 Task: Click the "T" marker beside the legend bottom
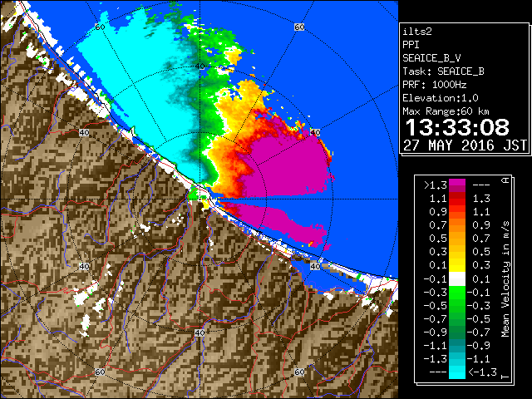[505, 377]
